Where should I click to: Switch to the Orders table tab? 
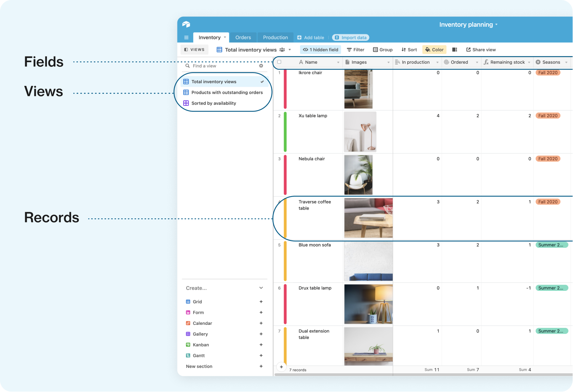243,37
